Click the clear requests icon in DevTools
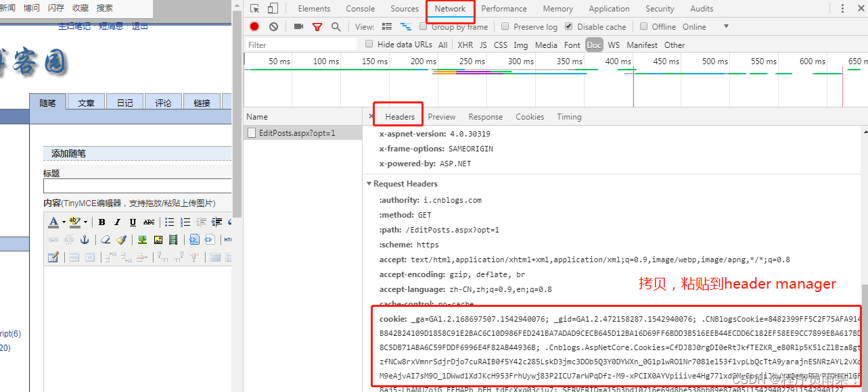The image size is (868, 392). tap(273, 26)
